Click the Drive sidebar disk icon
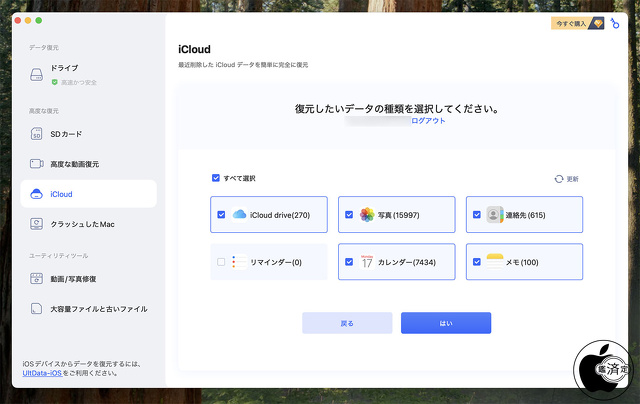Screen dimensions: 640x404 pos(36,75)
